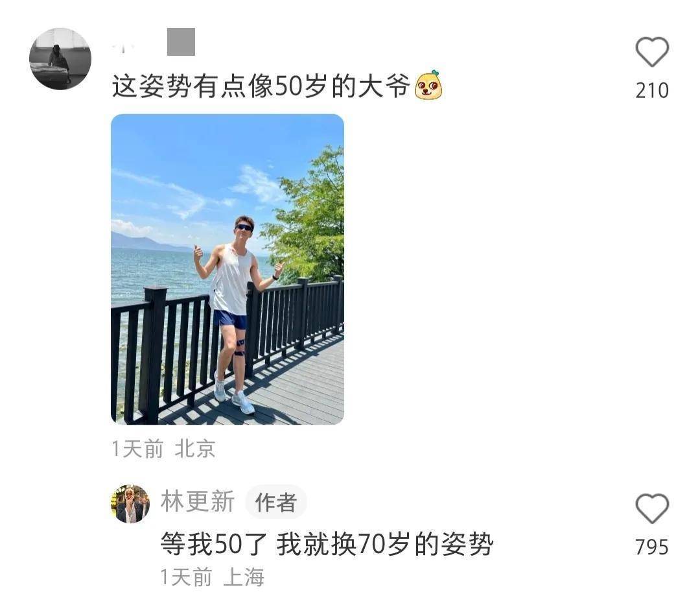Viewport: 700px width, 594px height.
Task: Tap the 1天前 timestamp above 林更新's reply
Action: [x=137, y=448]
